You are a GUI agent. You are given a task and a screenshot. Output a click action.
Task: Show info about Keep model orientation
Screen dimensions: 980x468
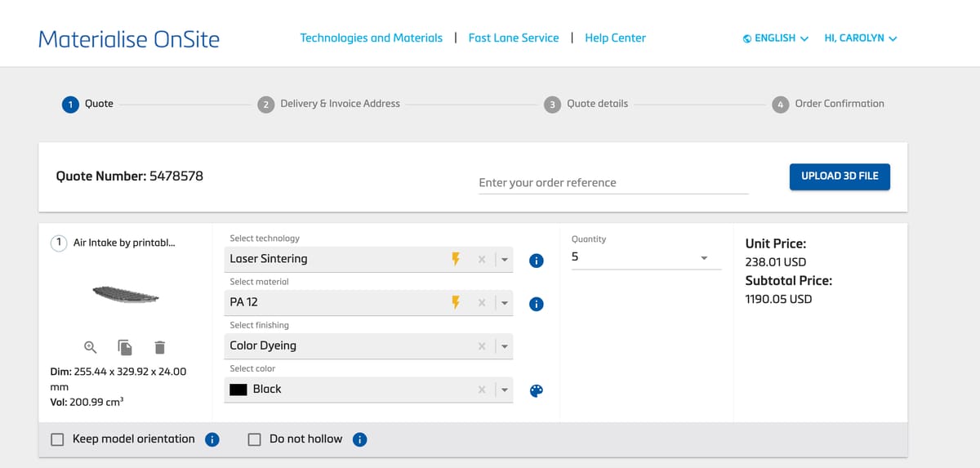212,439
